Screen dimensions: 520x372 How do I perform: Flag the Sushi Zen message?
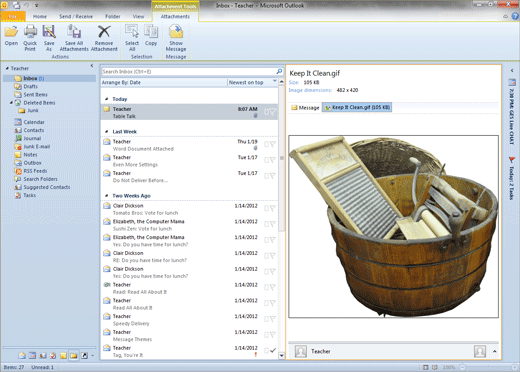coord(272,224)
